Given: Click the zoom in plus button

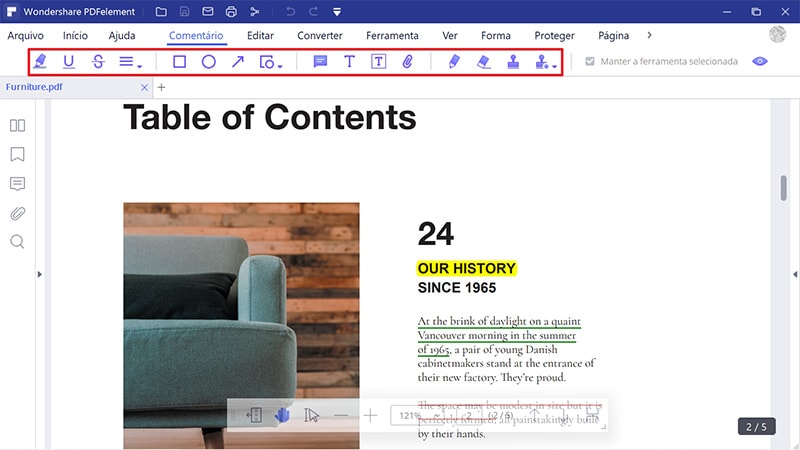Looking at the screenshot, I should click(x=370, y=415).
